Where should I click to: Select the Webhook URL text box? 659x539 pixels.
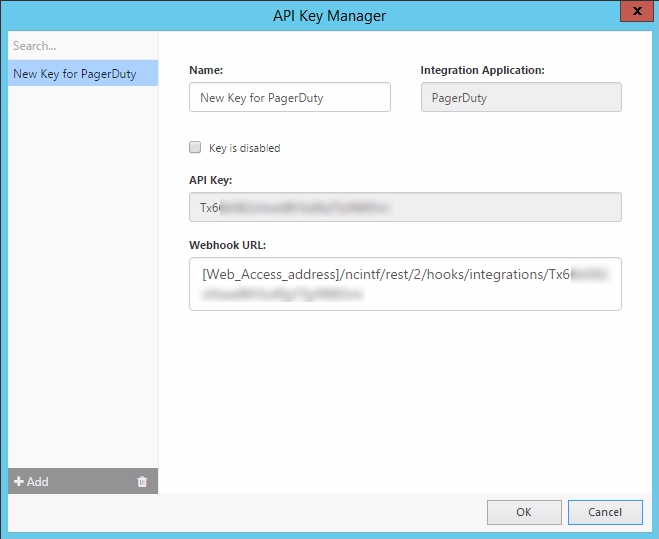pyautogui.click(x=405, y=284)
